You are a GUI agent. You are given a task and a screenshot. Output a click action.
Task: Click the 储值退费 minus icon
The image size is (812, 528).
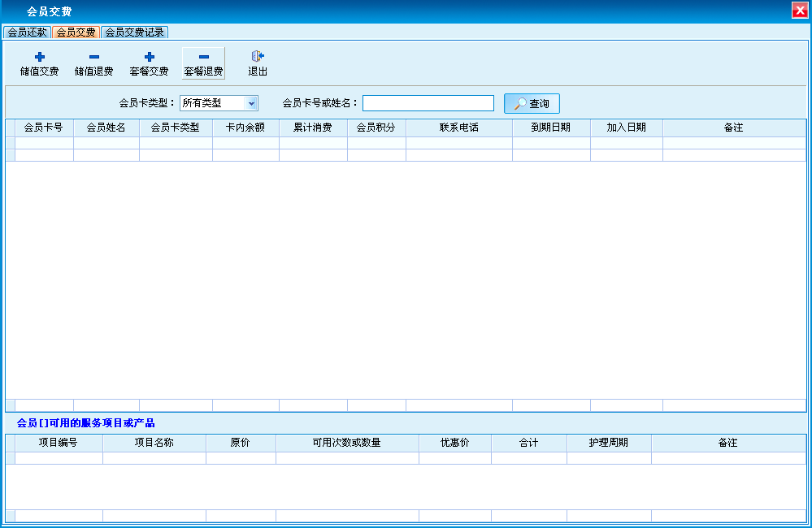pyautogui.click(x=93, y=57)
